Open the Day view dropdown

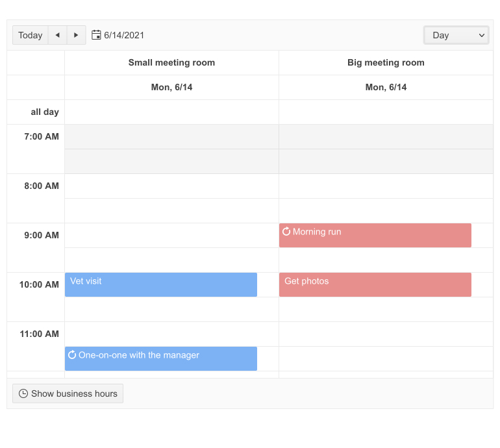456,35
